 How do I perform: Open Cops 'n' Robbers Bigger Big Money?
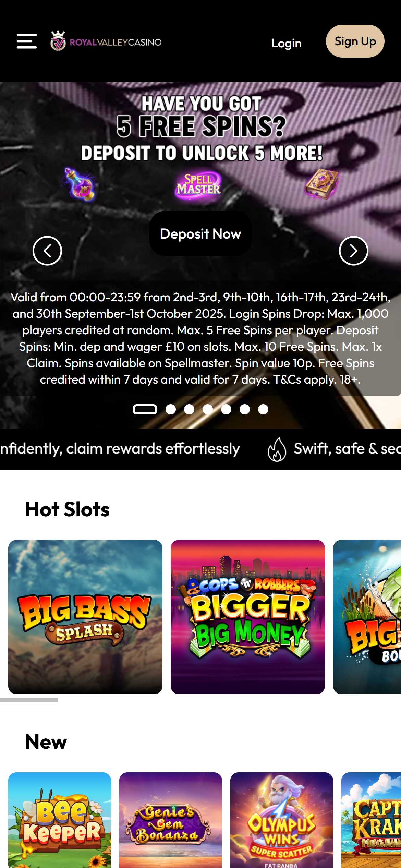(248, 617)
